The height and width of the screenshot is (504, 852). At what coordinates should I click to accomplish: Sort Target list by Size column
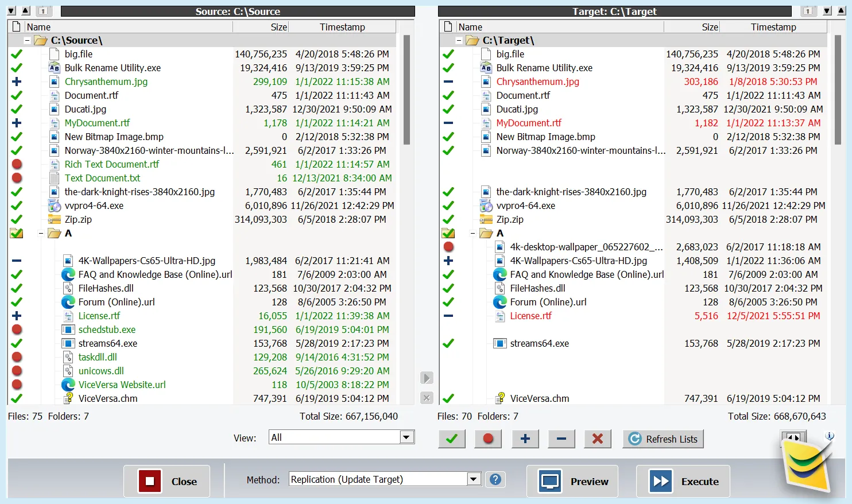pos(692,27)
